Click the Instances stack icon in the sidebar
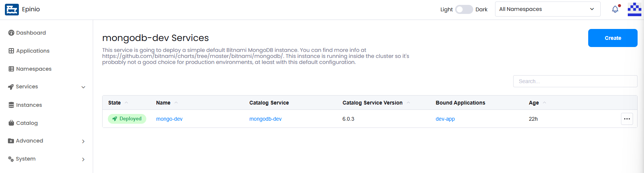 coord(11,105)
